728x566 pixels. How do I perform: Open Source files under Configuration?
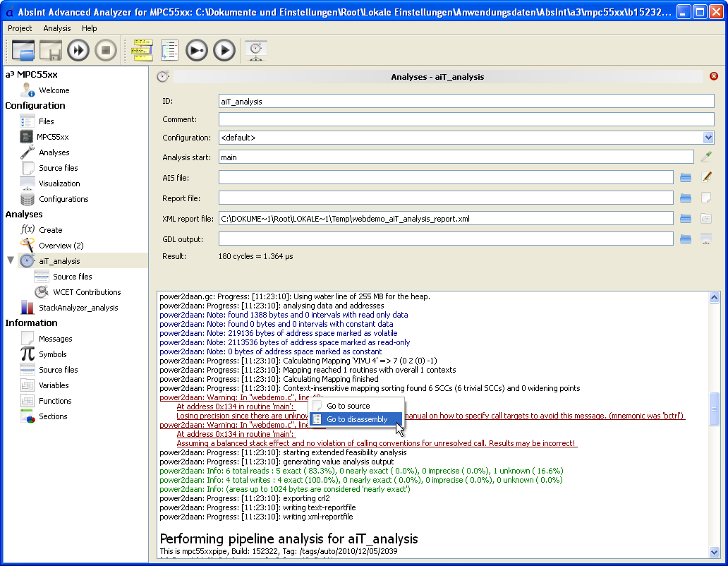click(x=58, y=168)
